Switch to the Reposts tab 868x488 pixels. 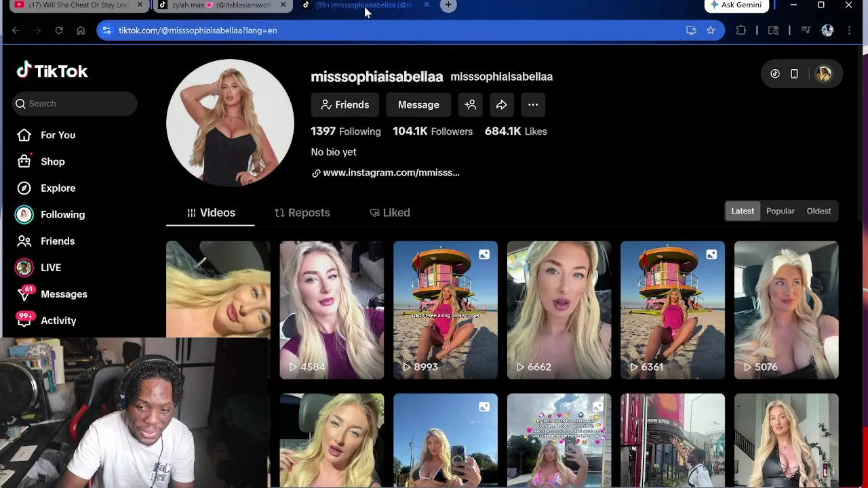click(302, 213)
